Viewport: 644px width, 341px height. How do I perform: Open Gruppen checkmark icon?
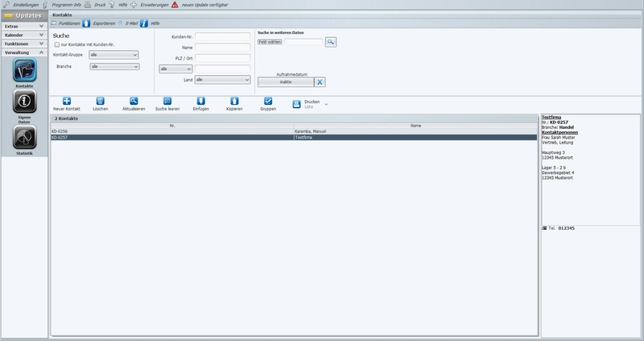pyautogui.click(x=268, y=102)
